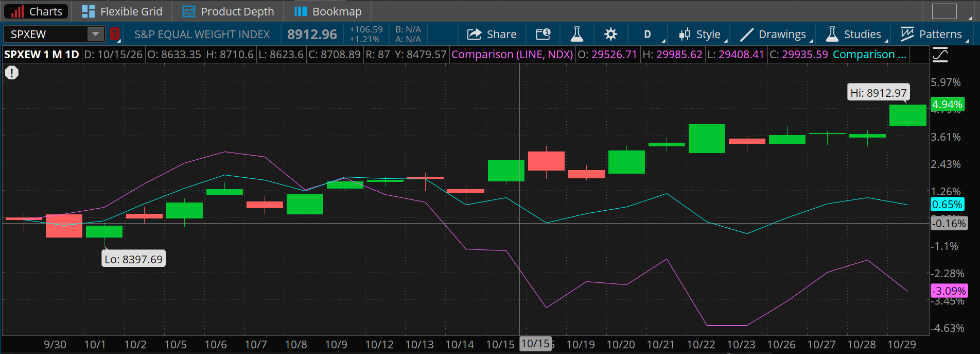Click the 10/22 date on time axis
This screenshot has width=980, height=354.
click(x=701, y=344)
